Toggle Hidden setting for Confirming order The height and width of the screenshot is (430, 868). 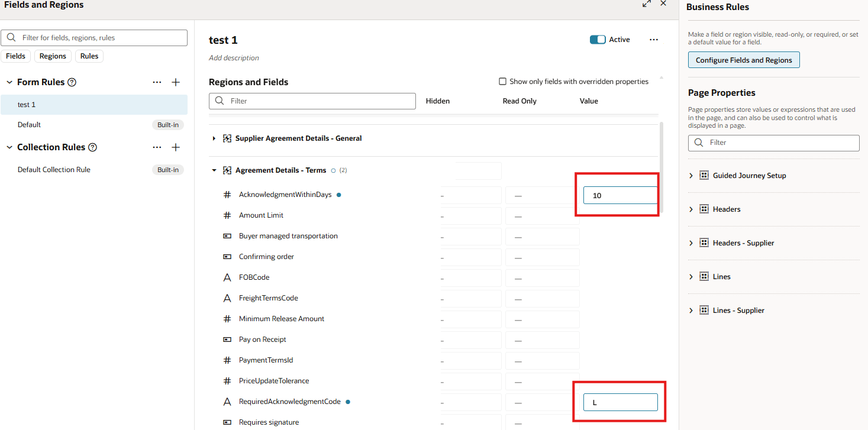point(471,257)
